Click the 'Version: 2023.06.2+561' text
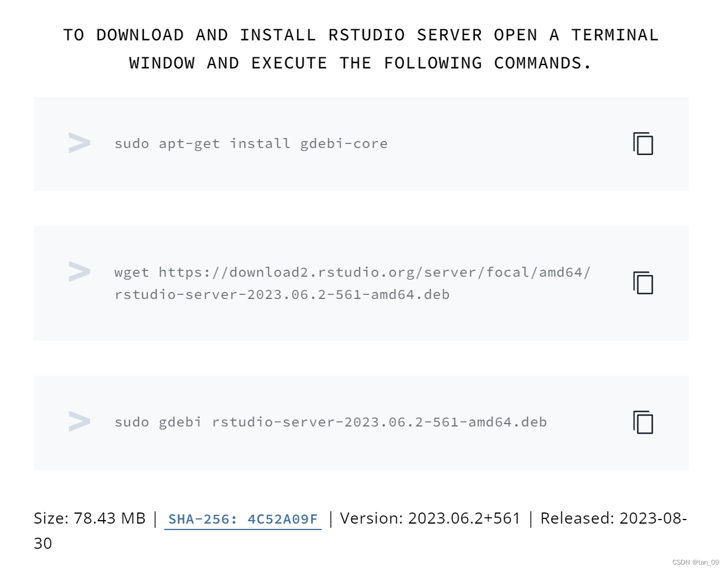The height and width of the screenshot is (571, 728). pos(430,518)
